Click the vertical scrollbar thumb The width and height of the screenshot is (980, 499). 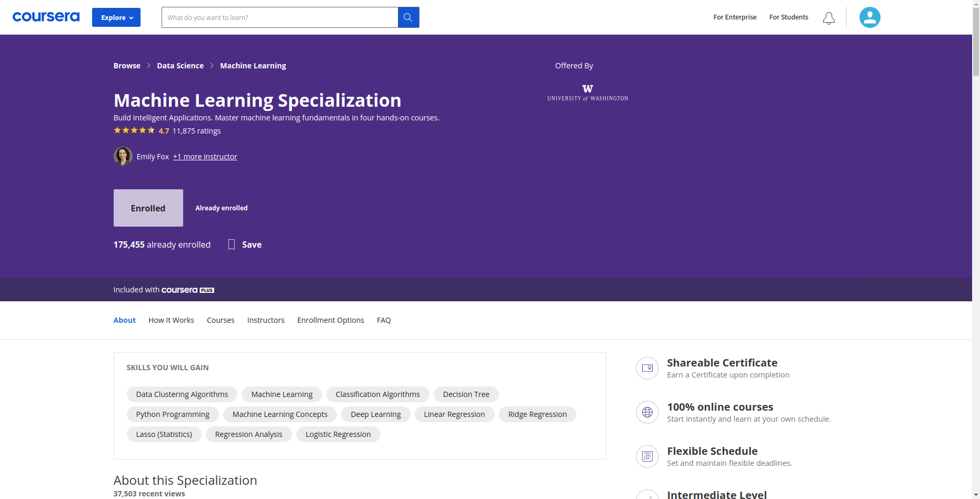pos(976,42)
